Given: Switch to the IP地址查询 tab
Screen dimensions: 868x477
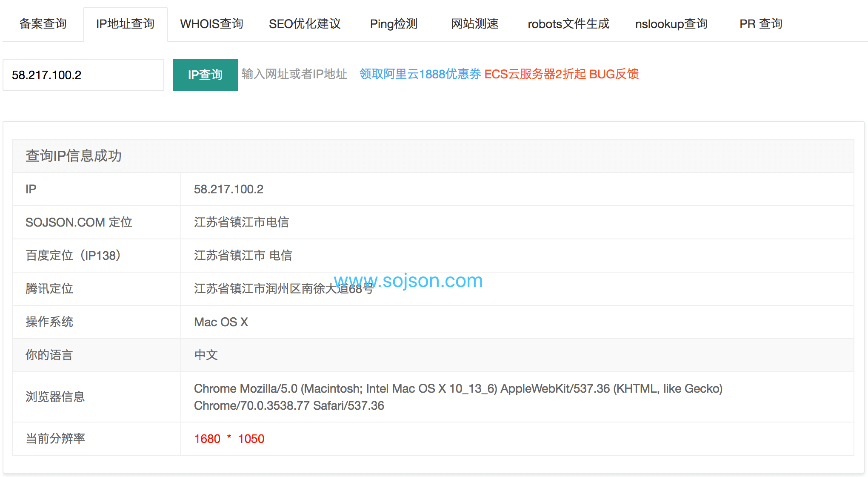Looking at the screenshot, I should (126, 24).
